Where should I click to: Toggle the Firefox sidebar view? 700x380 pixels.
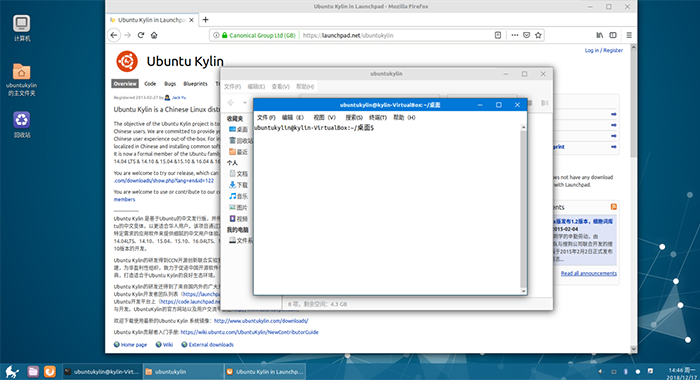pyautogui.click(x=613, y=35)
